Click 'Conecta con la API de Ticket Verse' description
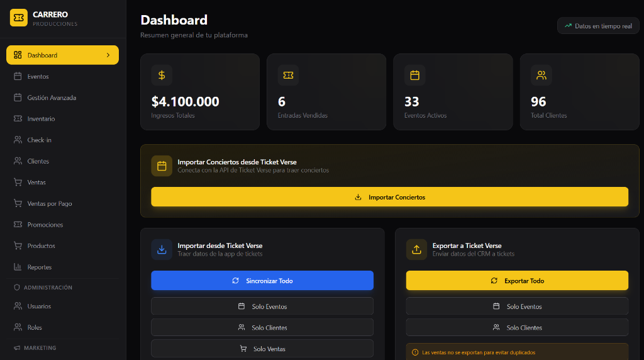This screenshot has width=644, height=360. (x=253, y=170)
